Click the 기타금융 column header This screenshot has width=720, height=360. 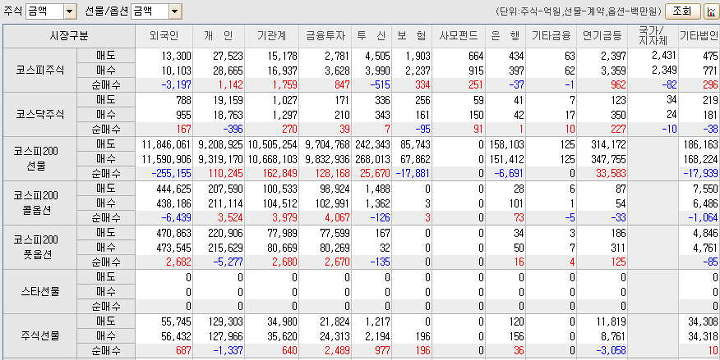pyautogui.click(x=551, y=36)
